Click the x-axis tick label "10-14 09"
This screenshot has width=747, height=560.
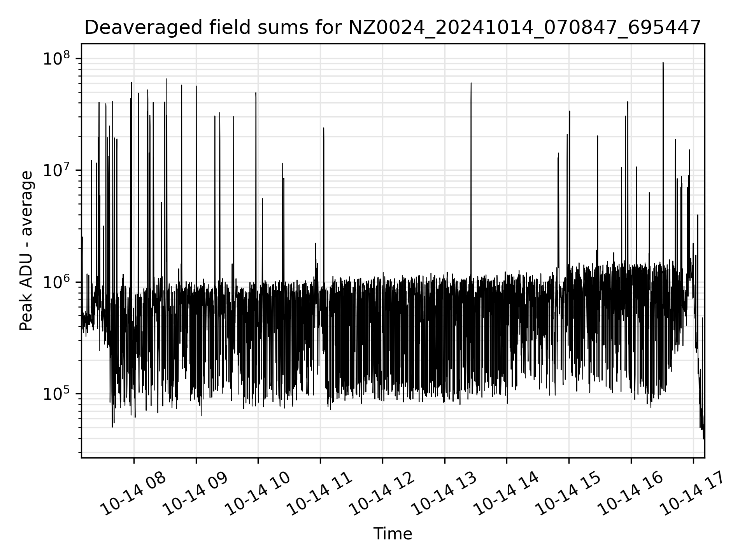click(195, 493)
